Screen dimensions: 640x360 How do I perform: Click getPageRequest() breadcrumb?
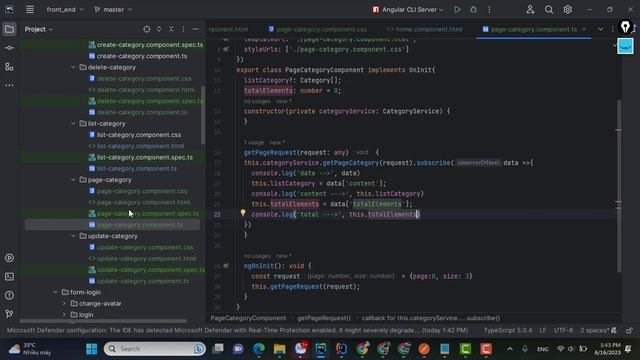tap(324, 318)
